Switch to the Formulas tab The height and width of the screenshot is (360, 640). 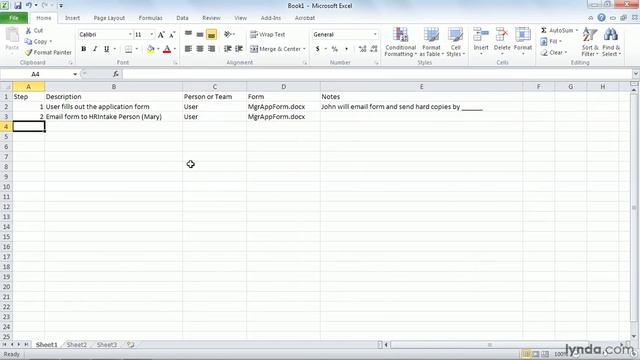pos(150,18)
